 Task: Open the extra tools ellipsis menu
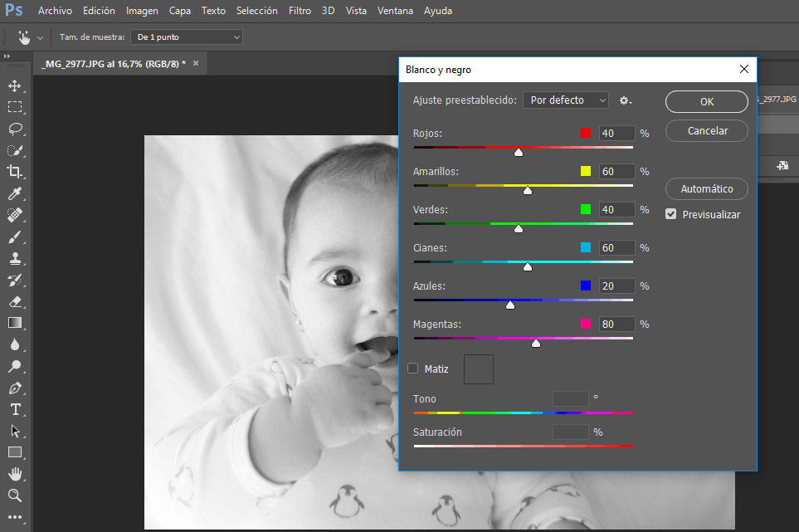coord(15,517)
